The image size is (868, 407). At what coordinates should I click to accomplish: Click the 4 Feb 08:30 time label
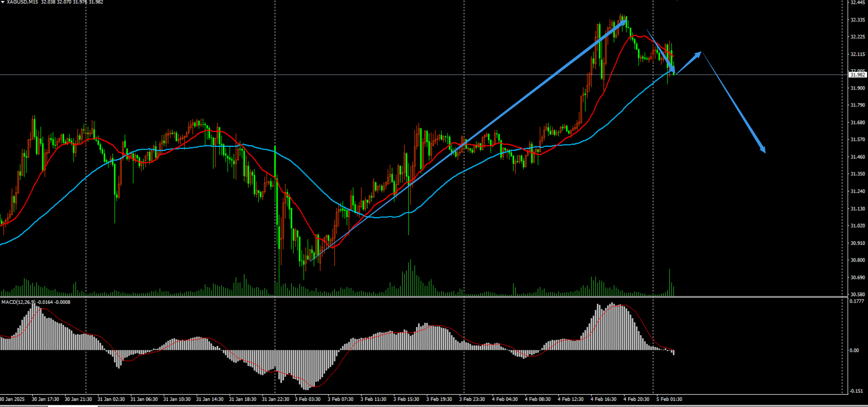click(538, 399)
